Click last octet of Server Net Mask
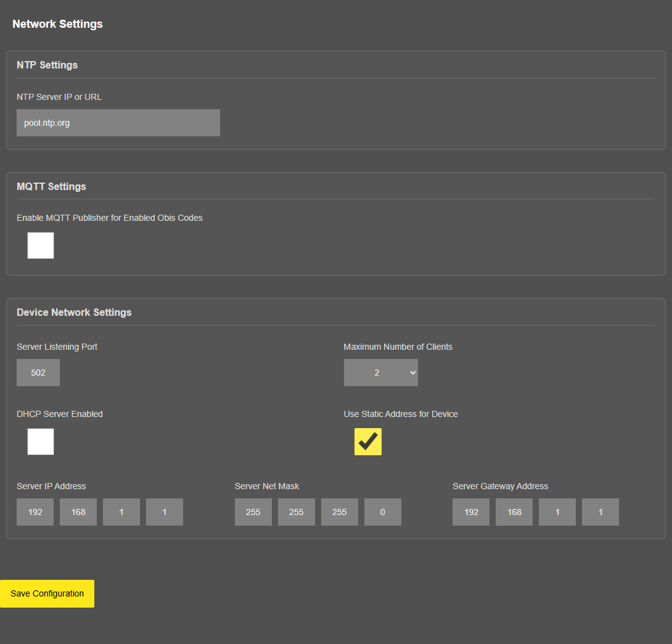The image size is (672, 644). pos(383,512)
